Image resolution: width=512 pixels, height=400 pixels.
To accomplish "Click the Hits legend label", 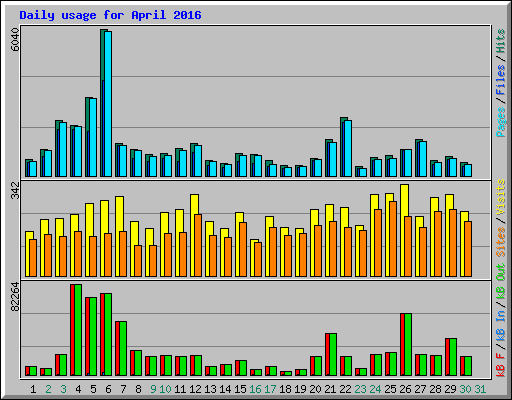I will tap(500, 41).
